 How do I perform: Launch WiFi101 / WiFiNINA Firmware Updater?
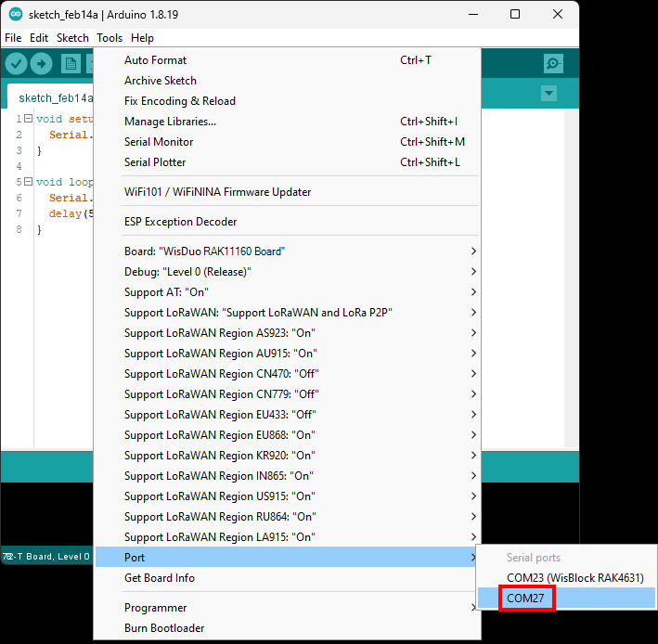288,192
